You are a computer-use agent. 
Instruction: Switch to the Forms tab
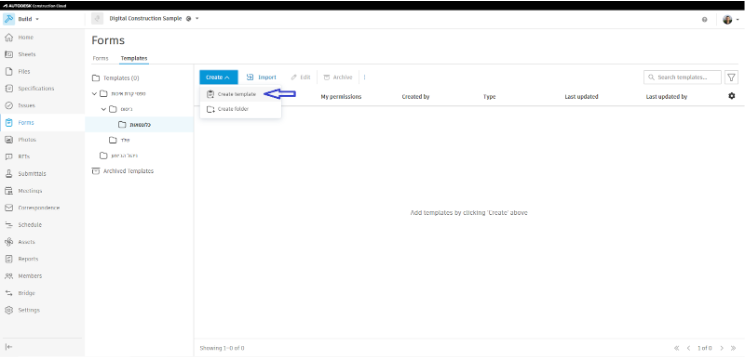pyautogui.click(x=100, y=58)
